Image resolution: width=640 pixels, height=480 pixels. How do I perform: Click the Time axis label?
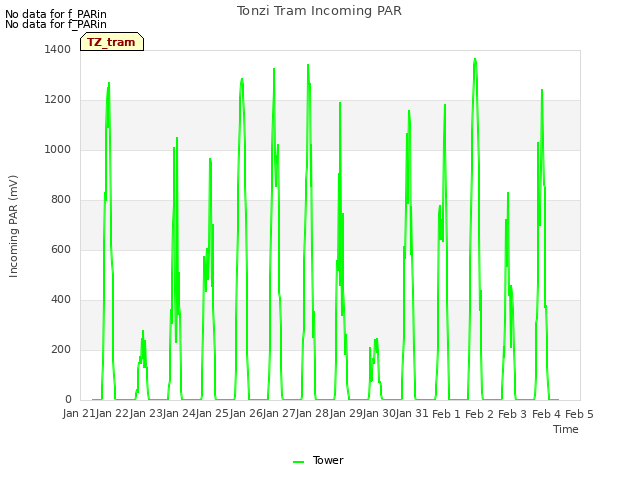click(x=566, y=429)
